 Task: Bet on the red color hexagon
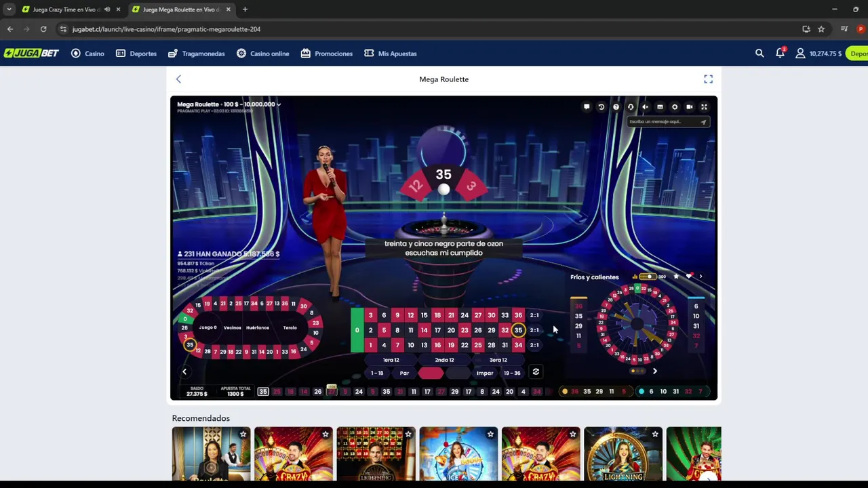431,373
